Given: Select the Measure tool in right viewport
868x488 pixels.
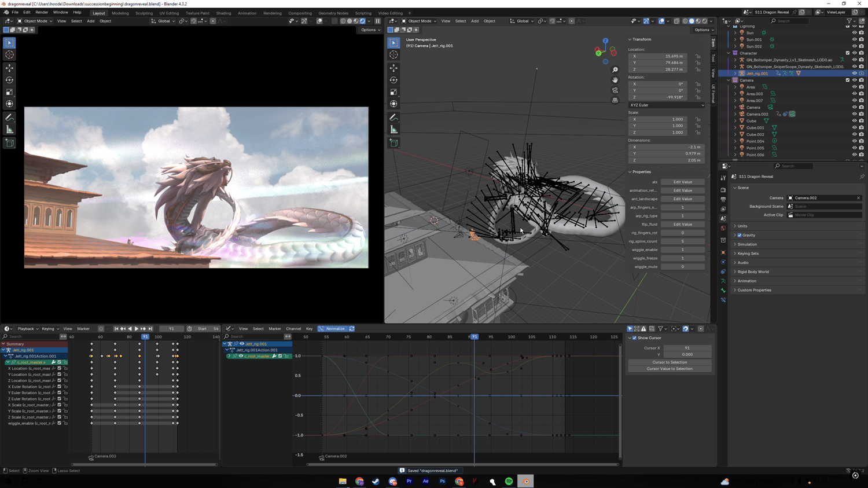Looking at the screenshot, I should (x=393, y=130).
